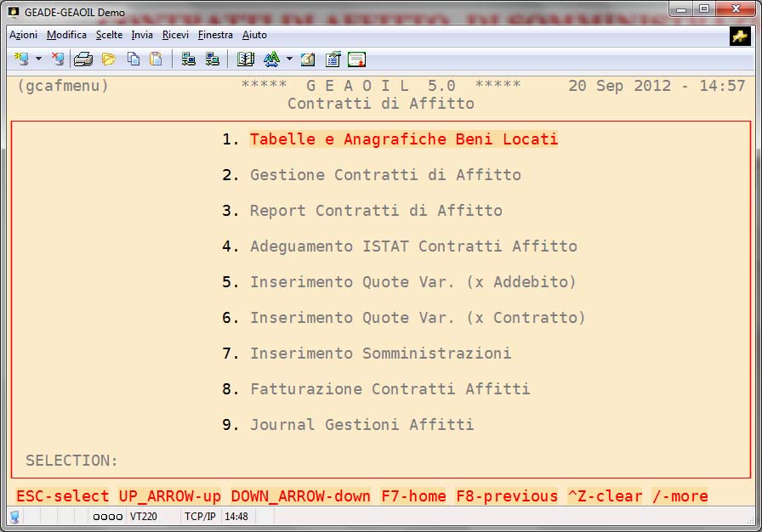Choose Fatturazione Contratti Affitti entry
762x532 pixels.
click(390, 389)
